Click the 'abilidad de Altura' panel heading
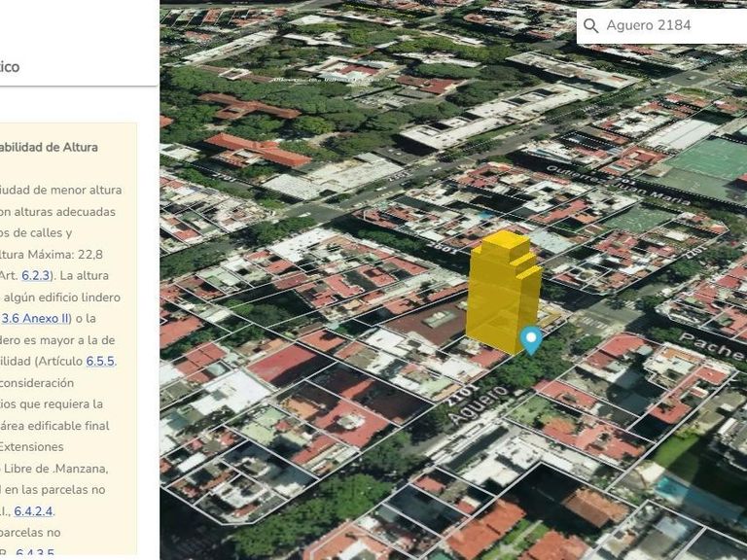Viewport: 747px width, 560px height. click(x=49, y=148)
